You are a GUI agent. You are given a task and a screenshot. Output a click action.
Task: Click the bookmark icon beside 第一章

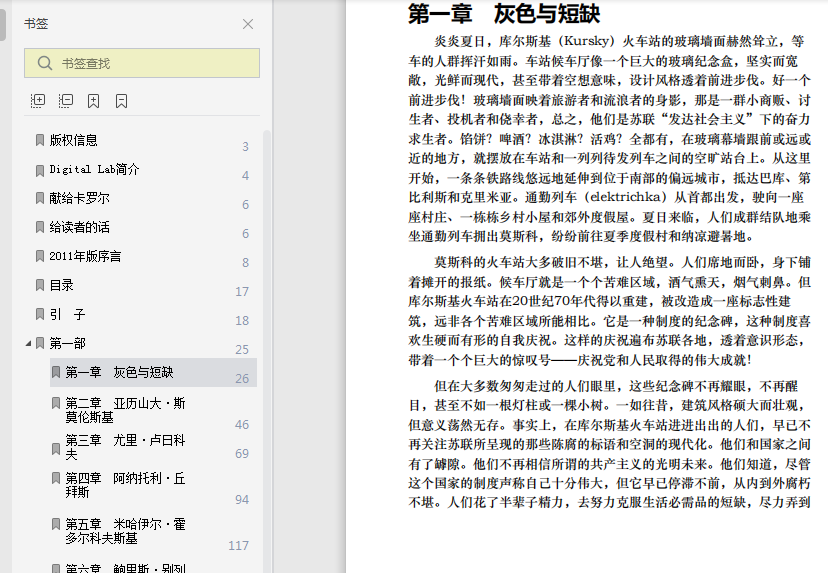pyautogui.click(x=55, y=372)
